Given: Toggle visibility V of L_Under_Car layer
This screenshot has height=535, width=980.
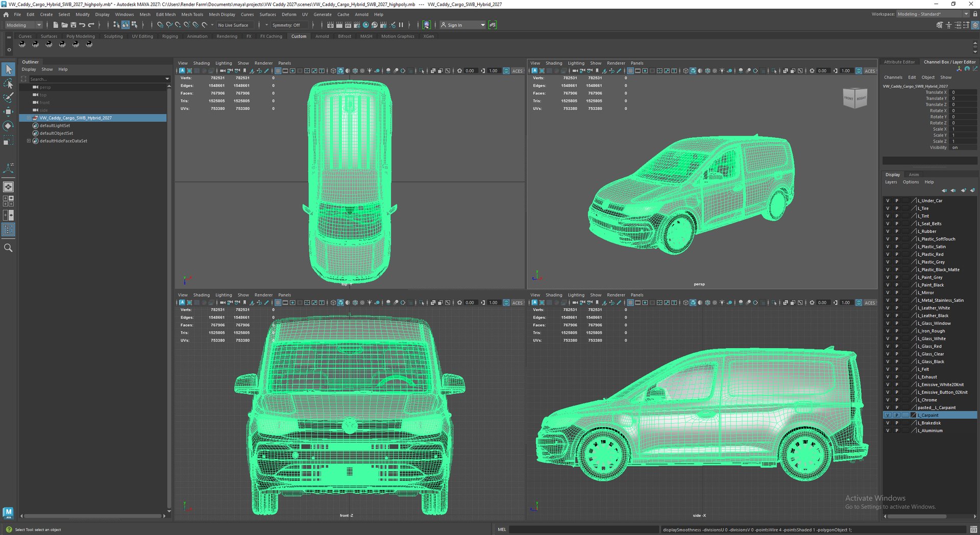Looking at the screenshot, I should point(888,201).
